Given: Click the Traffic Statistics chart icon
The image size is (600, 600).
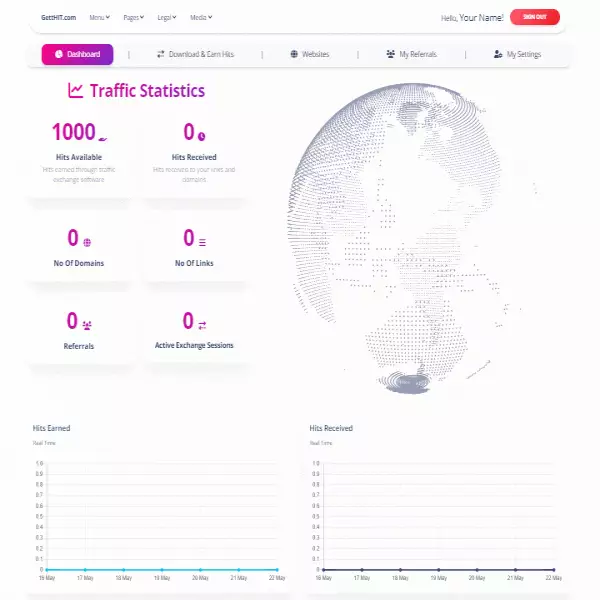Looking at the screenshot, I should [x=75, y=91].
